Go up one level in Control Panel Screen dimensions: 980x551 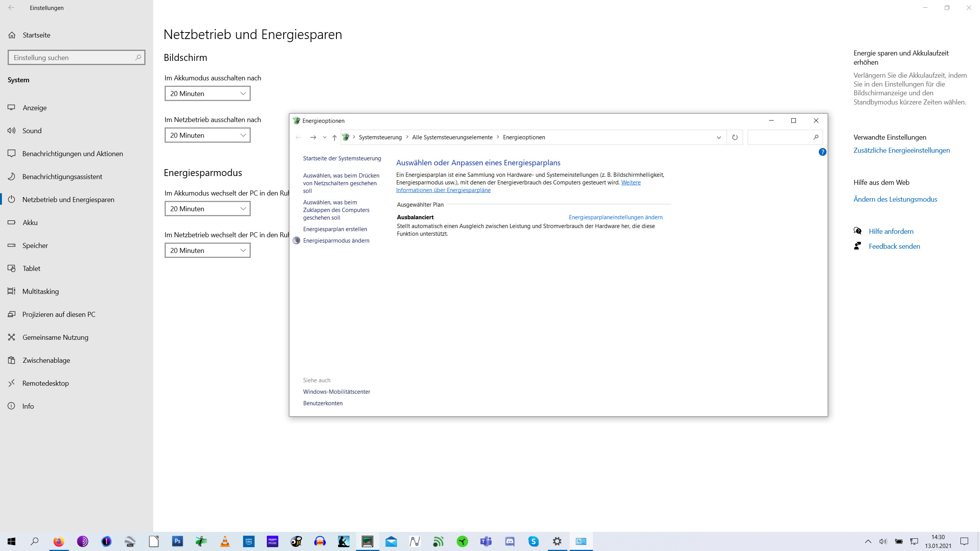coord(334,137)
